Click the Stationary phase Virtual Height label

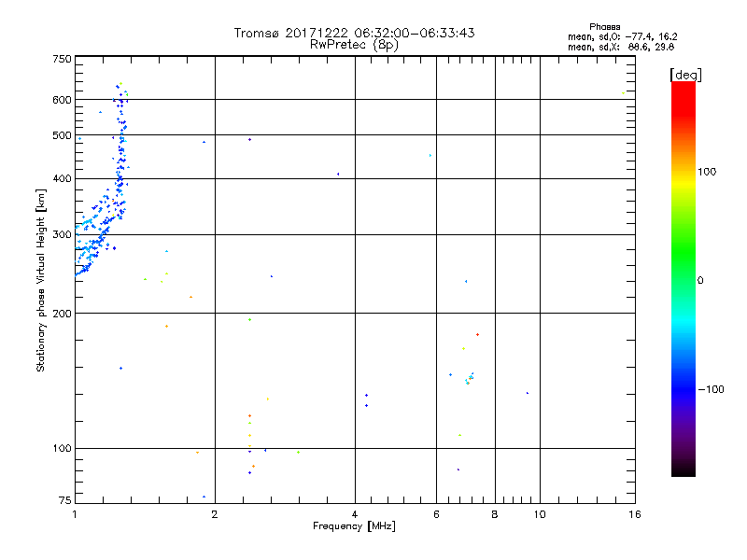tap(41, 281)
